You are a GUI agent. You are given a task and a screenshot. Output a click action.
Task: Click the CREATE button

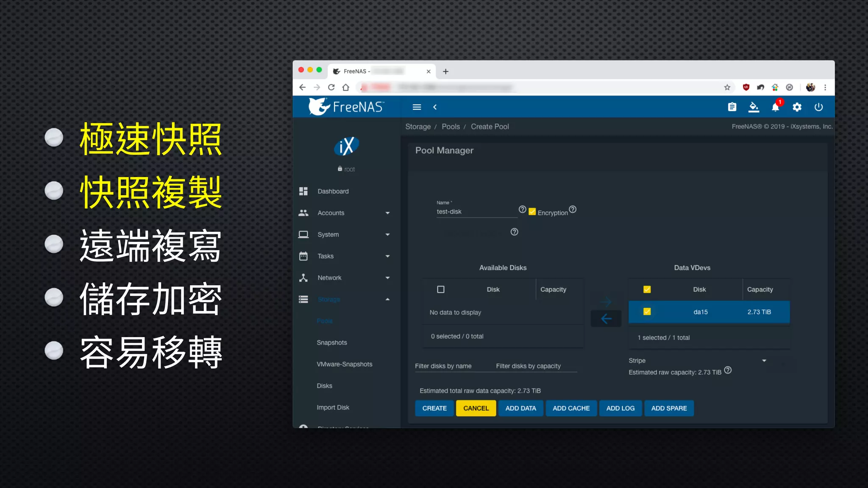pos(434,408)
